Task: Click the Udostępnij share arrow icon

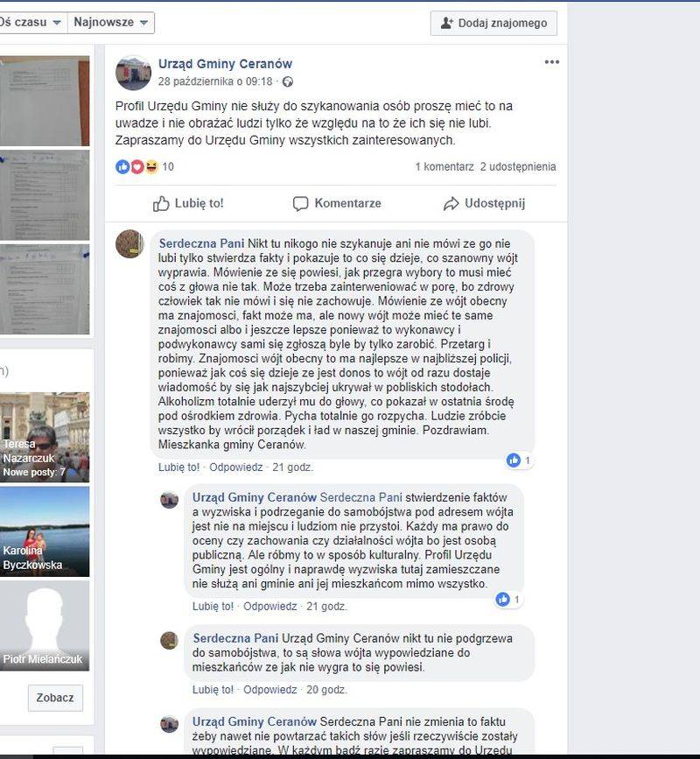Action: [x=451, y=204]
